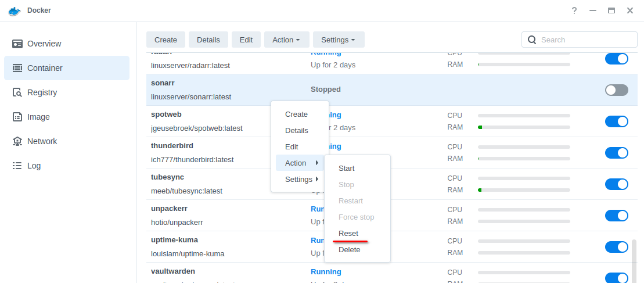The height and width of the screenshot is (283, 644).
Task: Open the Network sidebar icon
Action: click(17, 141)
